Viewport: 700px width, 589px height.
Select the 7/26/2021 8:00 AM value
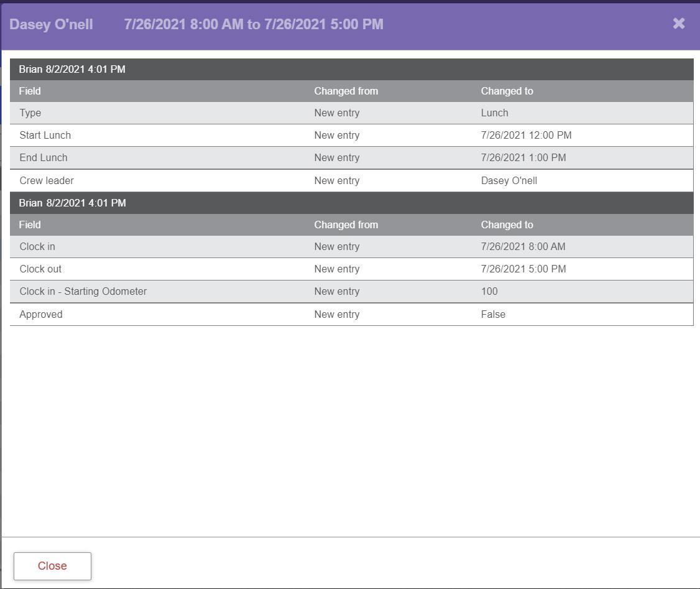(x=523, y=247)
